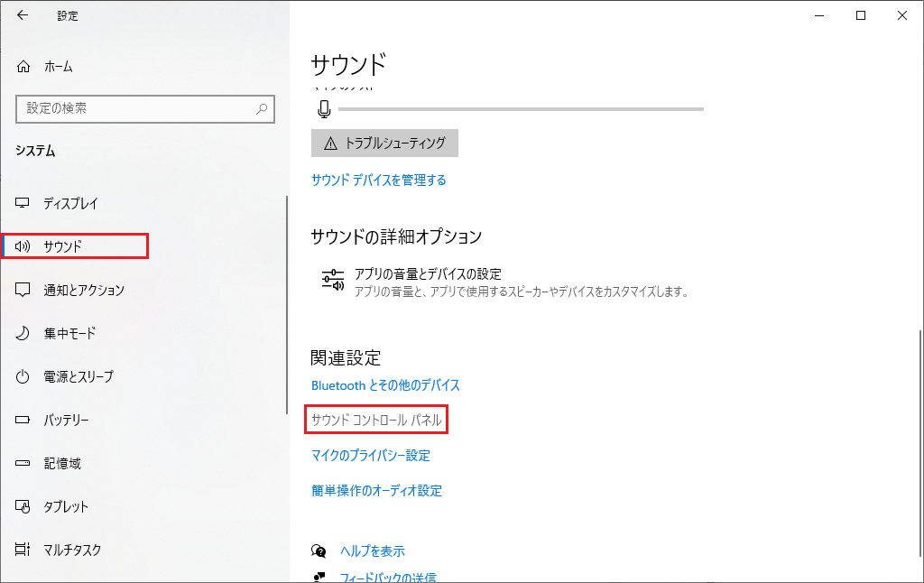The height and width of the screenshot is (583, 924).
Task: Select サウンド in the sidebar
Action: click(63, 246)
